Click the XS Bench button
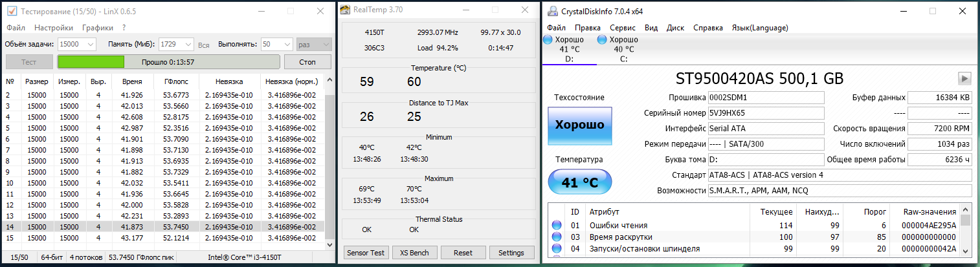 click(414, 253)
